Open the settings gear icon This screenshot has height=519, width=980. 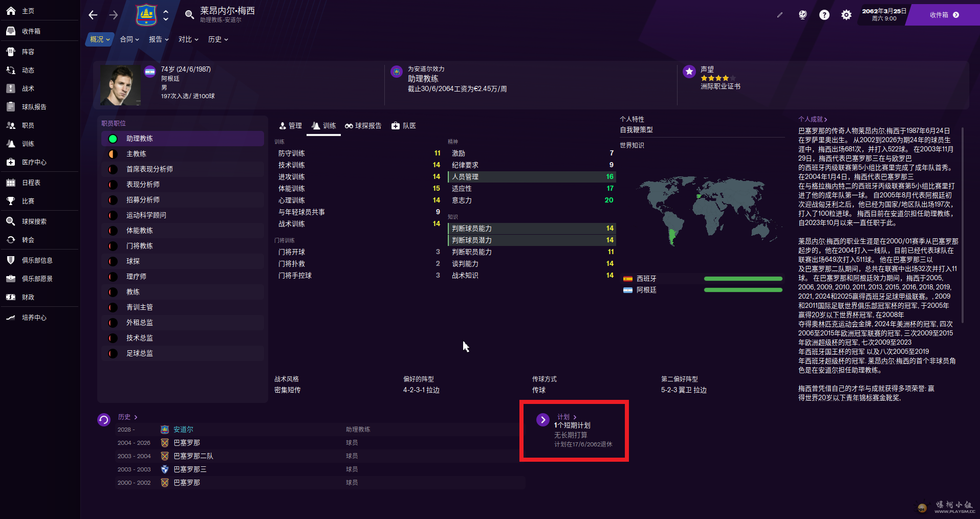pyautogui.click(x=846, y=15)
